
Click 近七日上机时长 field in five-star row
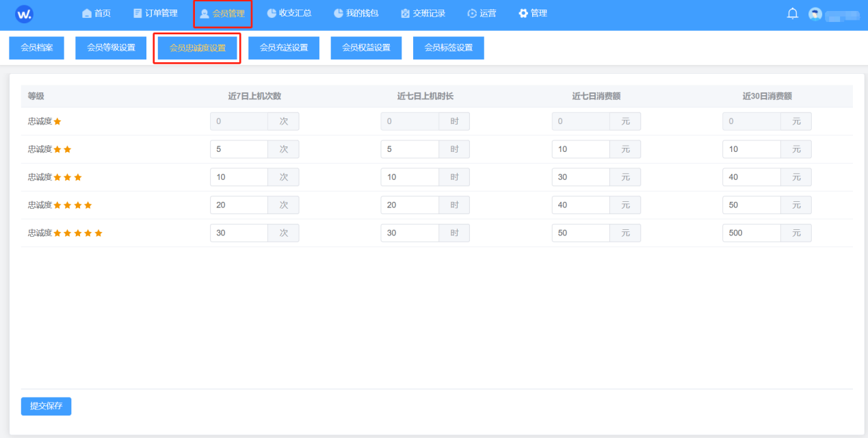[x=410, y=233]
